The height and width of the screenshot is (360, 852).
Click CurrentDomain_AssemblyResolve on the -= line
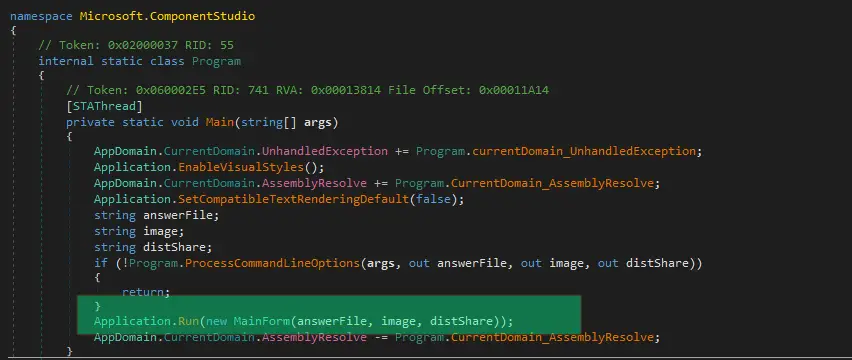click(x=553, y=337)
